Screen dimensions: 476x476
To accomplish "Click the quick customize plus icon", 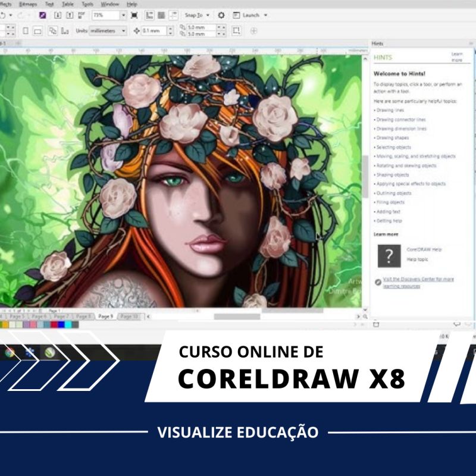I will (x=254, y=31).
